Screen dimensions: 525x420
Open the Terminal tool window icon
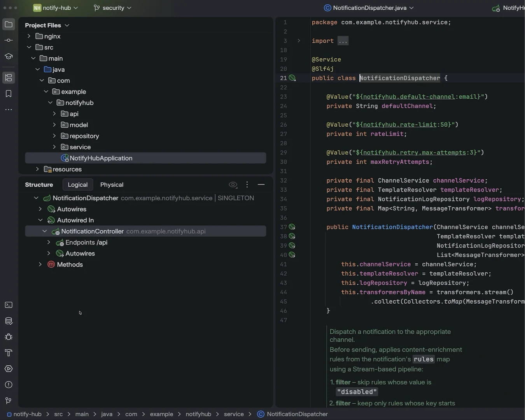pos(9,305)
